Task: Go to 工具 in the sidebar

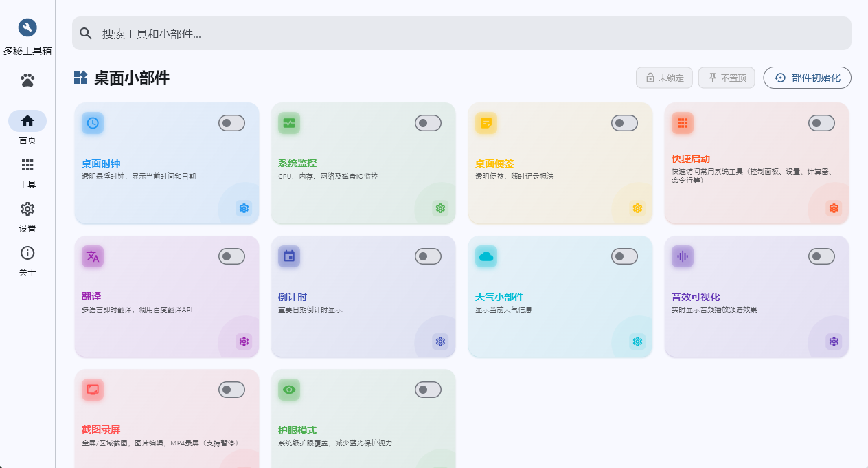Action: coord(27,173)
